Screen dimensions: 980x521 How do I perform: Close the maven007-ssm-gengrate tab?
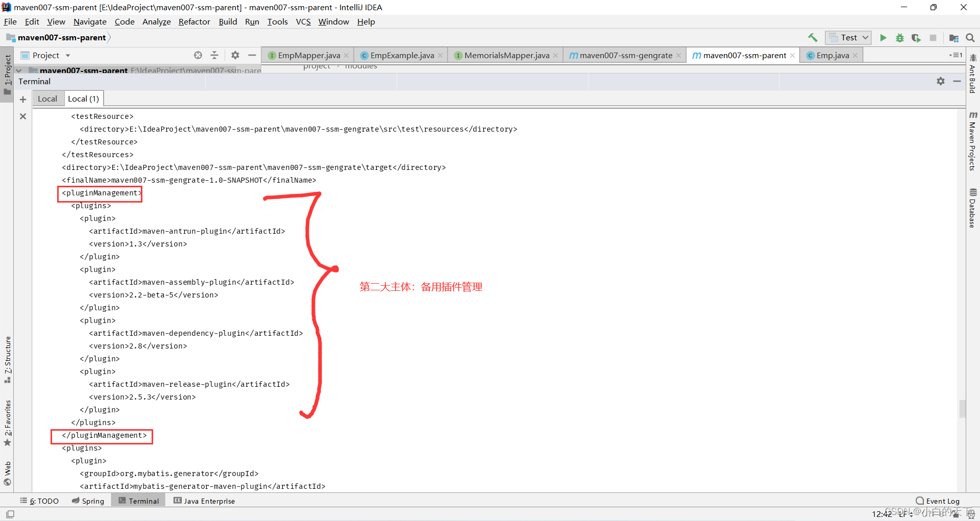point(679,56)
